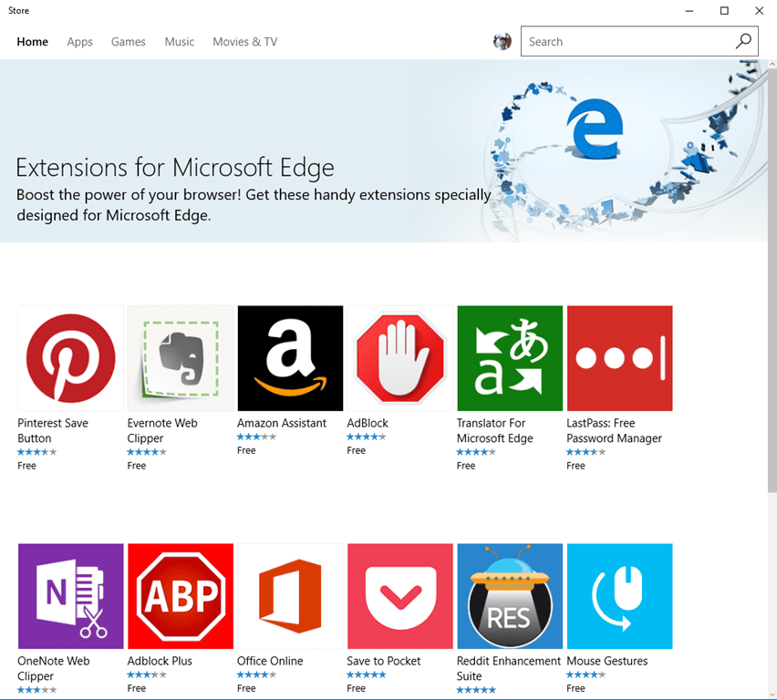Screen dimensions: 777x700
Task: Click the Free price under Office Online
Action: 246,688
